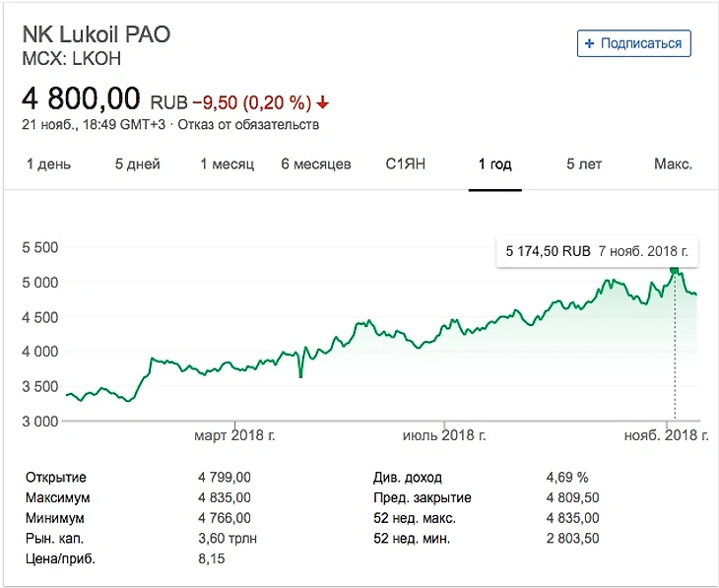Screen dimensions: 719x588
Task: Click the июль 2018 г. axis label
Action: point(445,435)
